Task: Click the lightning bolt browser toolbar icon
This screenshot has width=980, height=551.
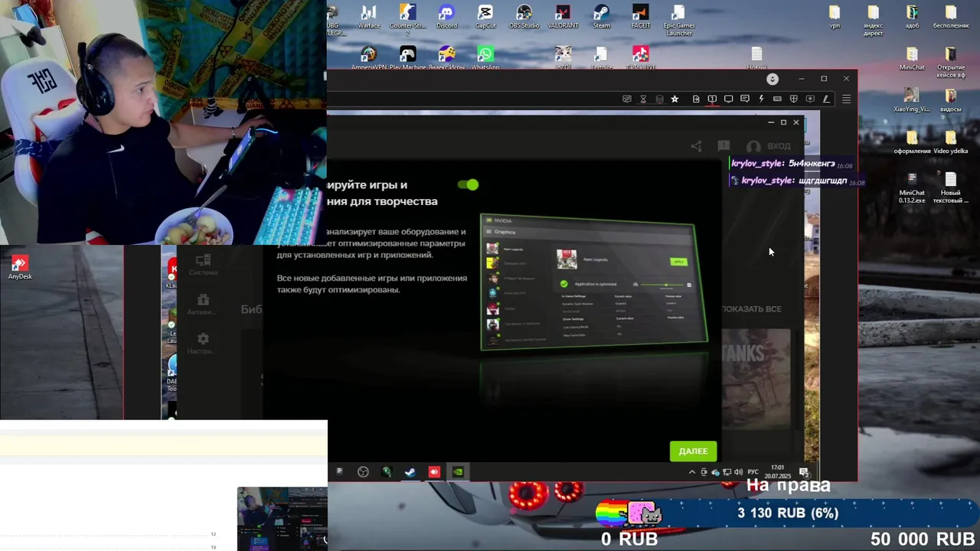Action: pos(761,99)
